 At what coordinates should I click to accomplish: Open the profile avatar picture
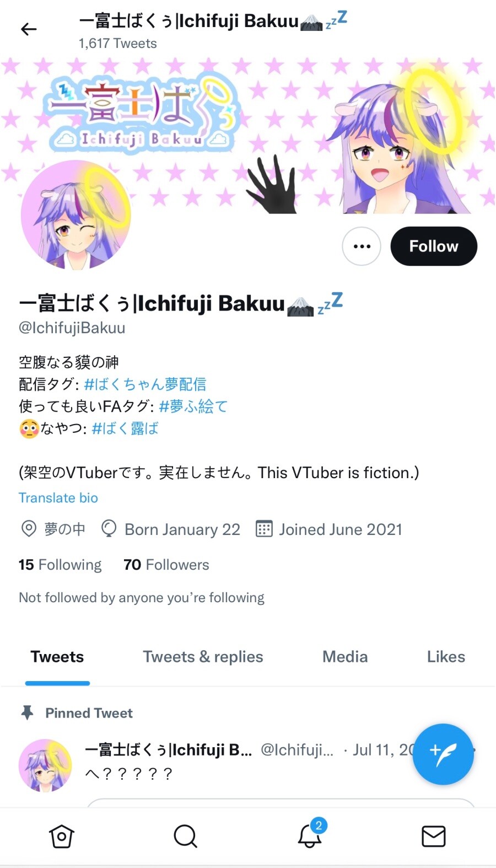(76, 215)
